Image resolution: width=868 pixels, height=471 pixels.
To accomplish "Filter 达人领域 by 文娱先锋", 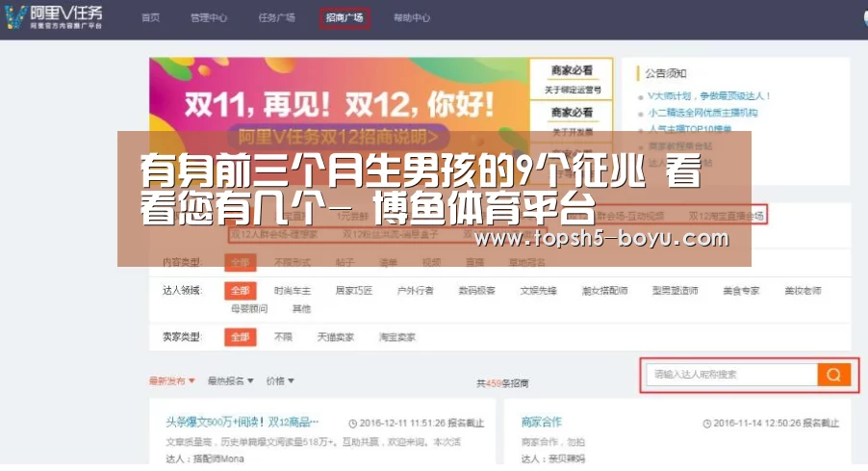I will (538, 290).
